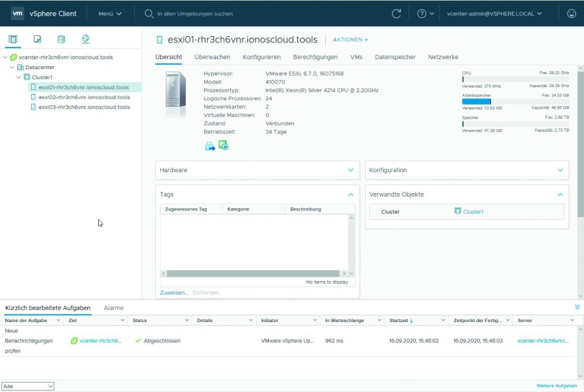Refresh the vSphere Client view

[397, 14]
